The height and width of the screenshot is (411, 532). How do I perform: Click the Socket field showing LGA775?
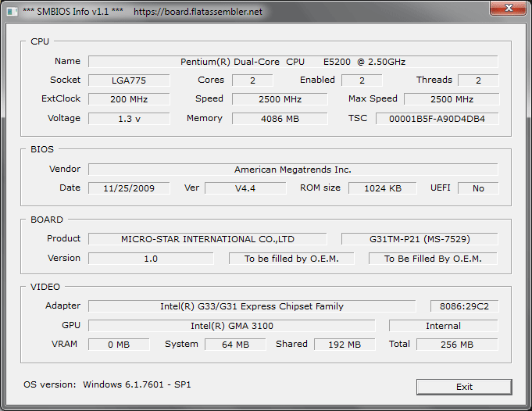(129, 80)
